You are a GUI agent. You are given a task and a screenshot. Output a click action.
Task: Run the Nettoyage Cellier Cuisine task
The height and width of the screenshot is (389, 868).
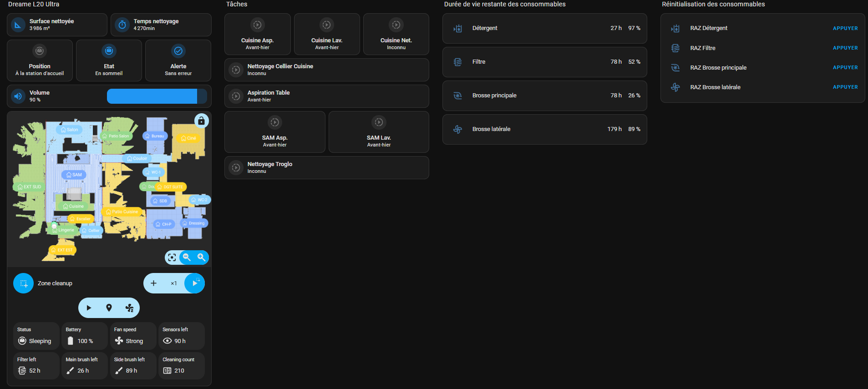tap(327, 70)
